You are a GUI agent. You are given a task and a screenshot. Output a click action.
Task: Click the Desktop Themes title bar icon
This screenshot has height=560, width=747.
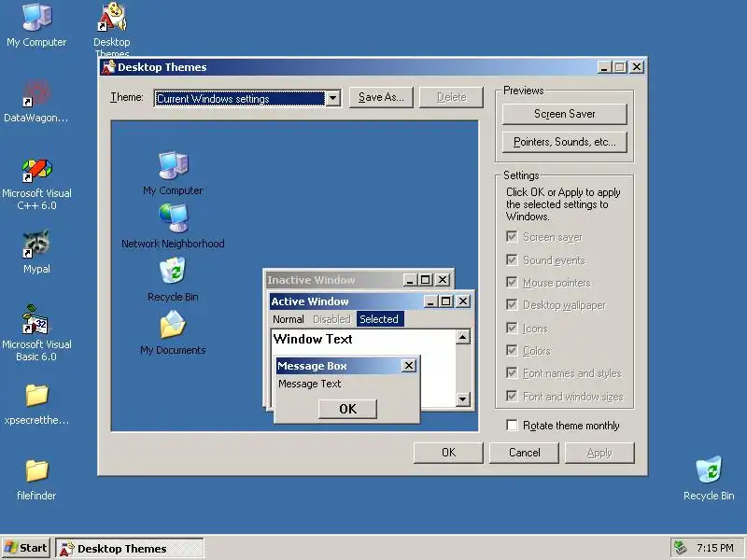[108, 67]
